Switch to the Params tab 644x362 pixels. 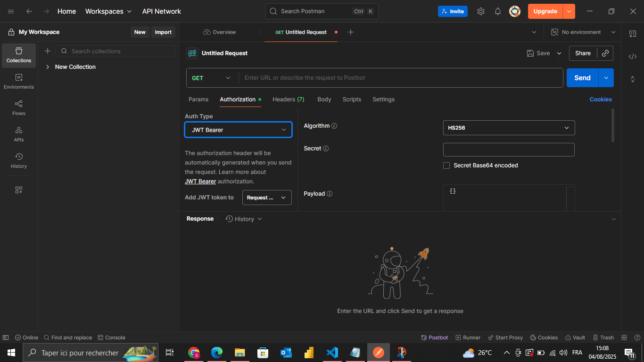point(198,99)
